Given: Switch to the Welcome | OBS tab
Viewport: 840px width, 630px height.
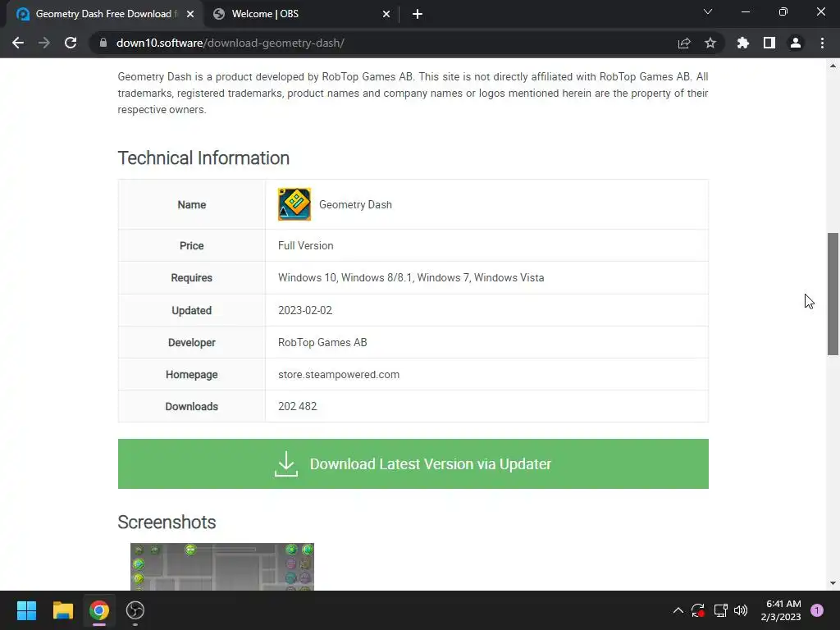Looking at the screenshot, I should pyautogui.click(x=301, y=14).
